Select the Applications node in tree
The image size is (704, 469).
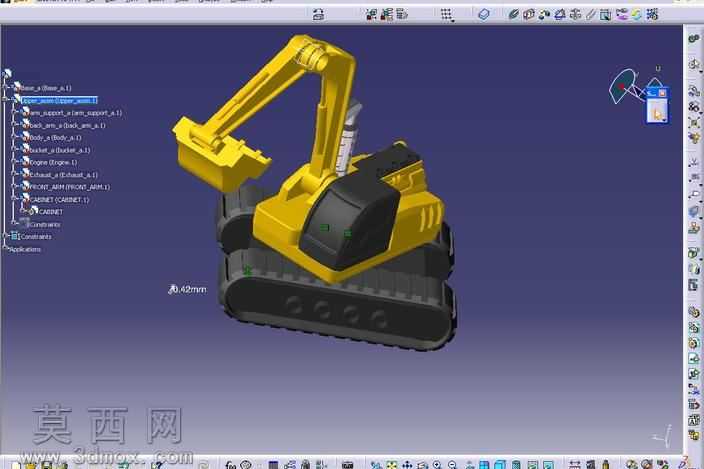(x=25, y=249)
